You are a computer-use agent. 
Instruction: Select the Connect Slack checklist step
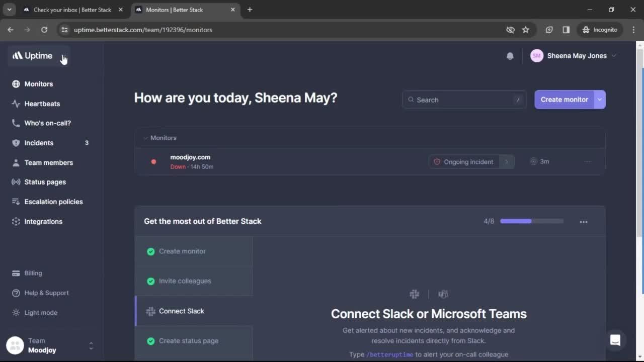[194, 311]
